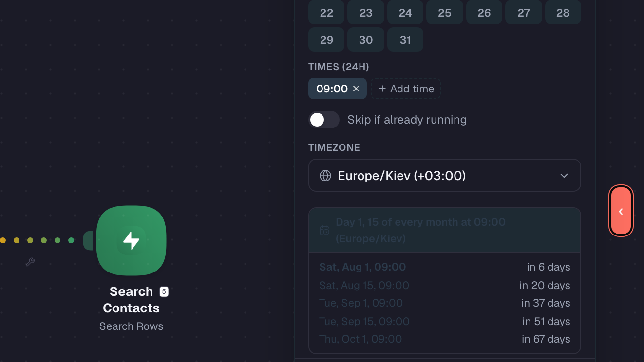Click the 09:00 time value
This screenshot has height=362, width=644.
point(332,89)
